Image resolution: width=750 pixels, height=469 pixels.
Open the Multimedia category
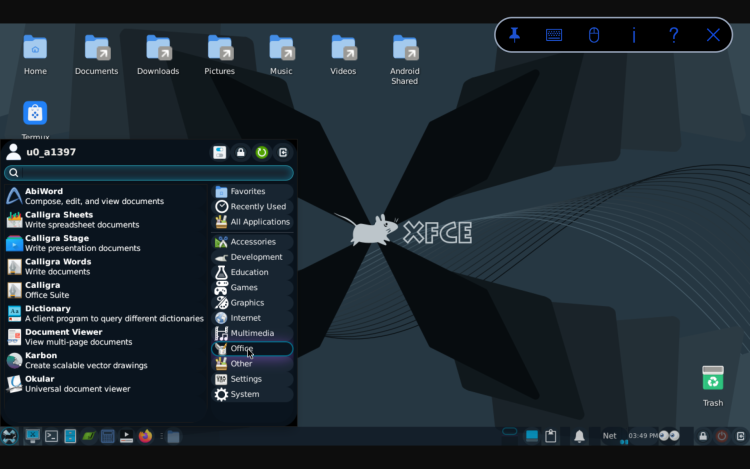point(252,333)
